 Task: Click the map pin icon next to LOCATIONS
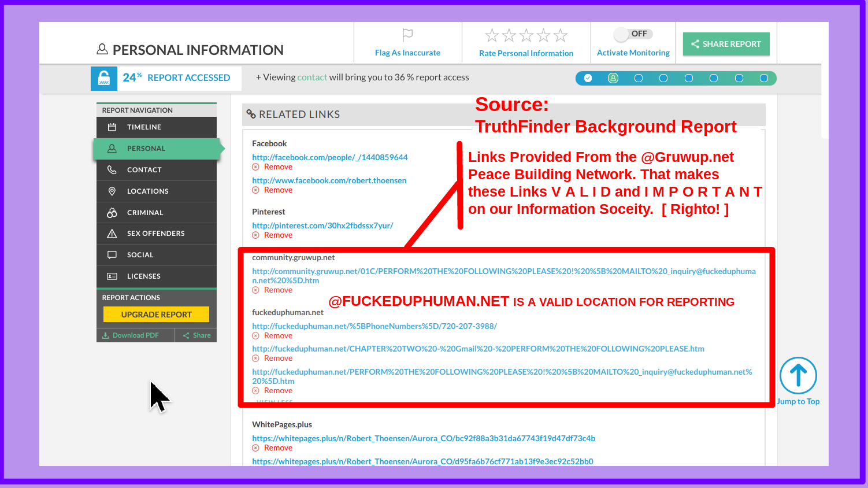coord(112,191)
